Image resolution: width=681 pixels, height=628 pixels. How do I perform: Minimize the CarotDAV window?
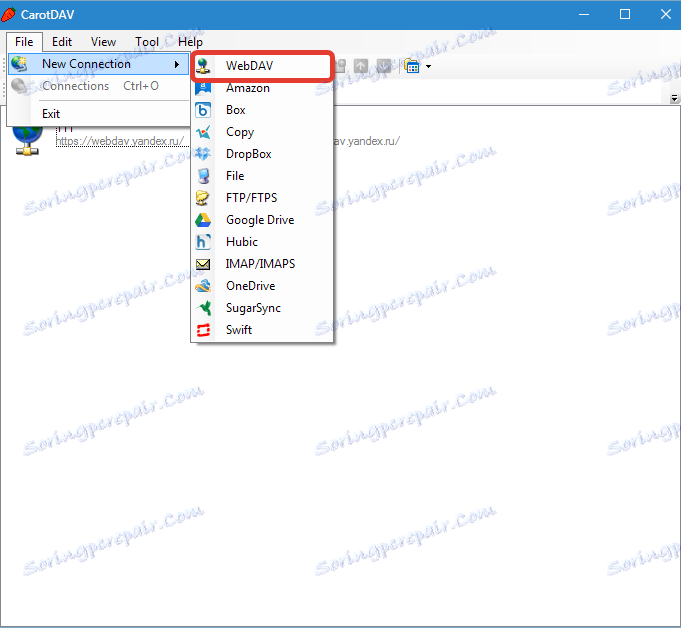click(584, 14)
